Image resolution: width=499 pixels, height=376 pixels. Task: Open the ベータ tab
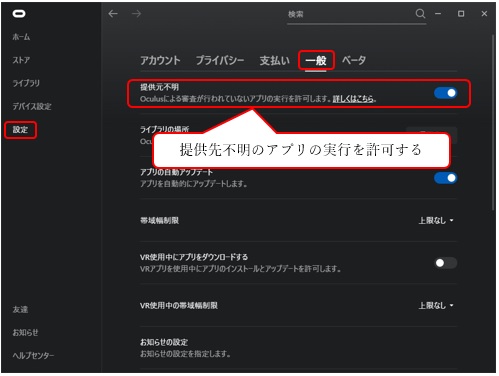354,60
